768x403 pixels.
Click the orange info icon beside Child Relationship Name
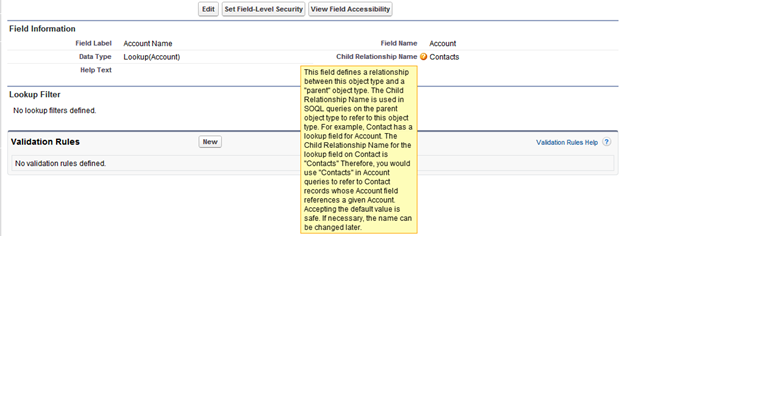(x=424, y=57)
